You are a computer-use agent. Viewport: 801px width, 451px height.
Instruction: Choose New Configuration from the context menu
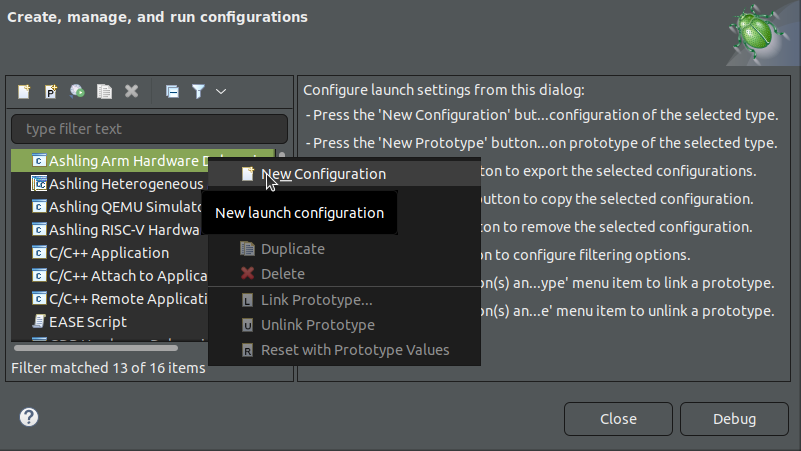[322, 173]
